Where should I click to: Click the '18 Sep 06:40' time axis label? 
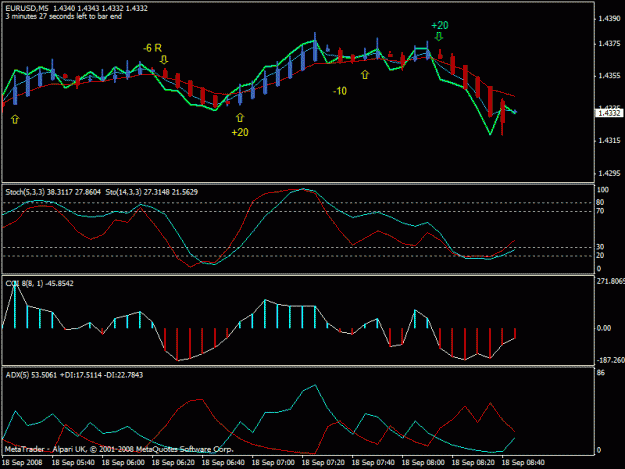pos(223,463)
